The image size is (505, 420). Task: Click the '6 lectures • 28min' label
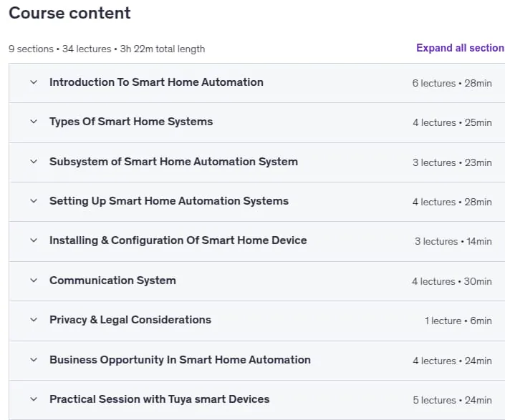452,83
